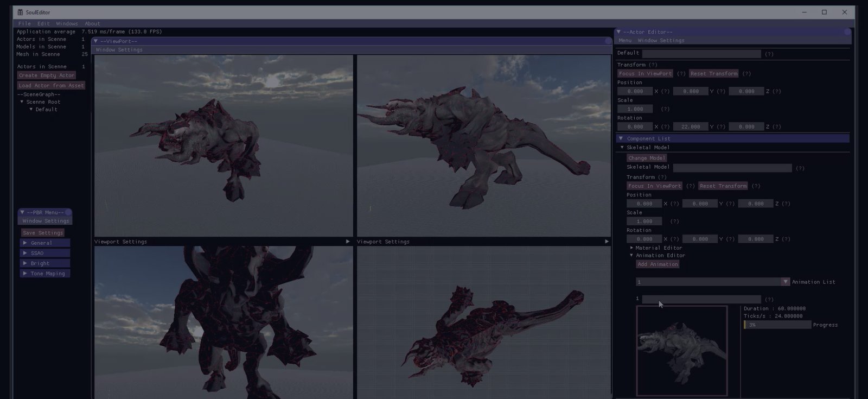Click the Create Empty Actor button
This screenshot has height=399, width=868.
pos(46,75)
